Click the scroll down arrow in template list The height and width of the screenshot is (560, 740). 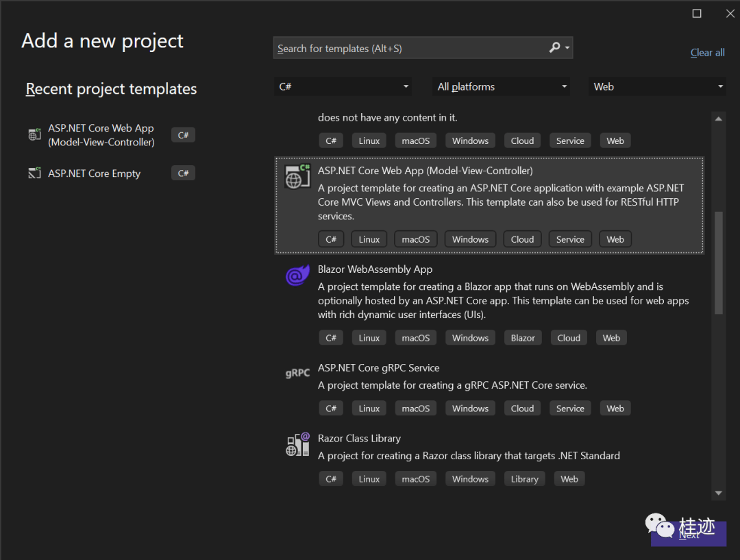[x=718, y=493]
